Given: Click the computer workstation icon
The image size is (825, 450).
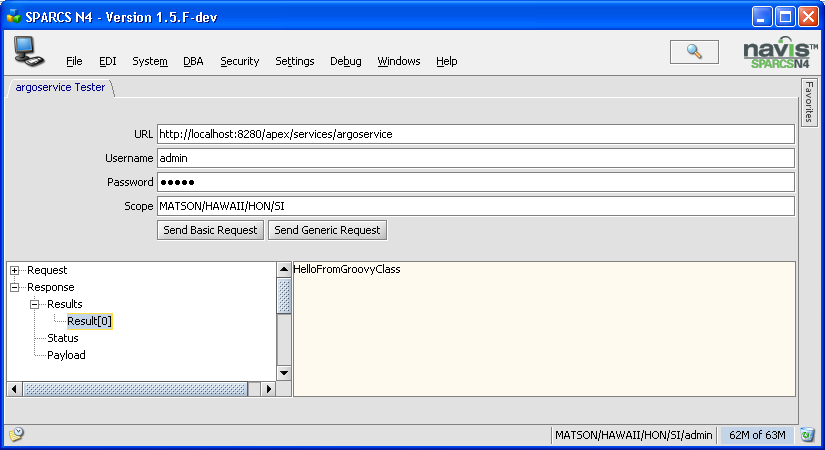Looking at the screenshot, I should pos(29,52).
